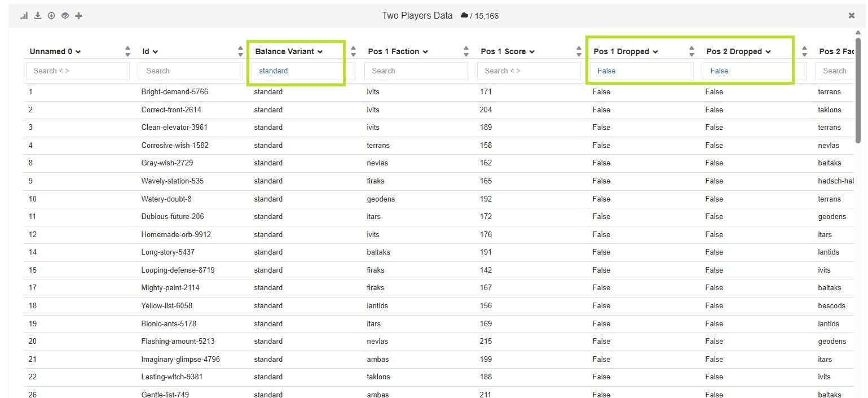The height and width of the screenshot is (398, 868).
Task: Select the Imaginary-glimpse-4796 cell
Action: coord(180,359)
